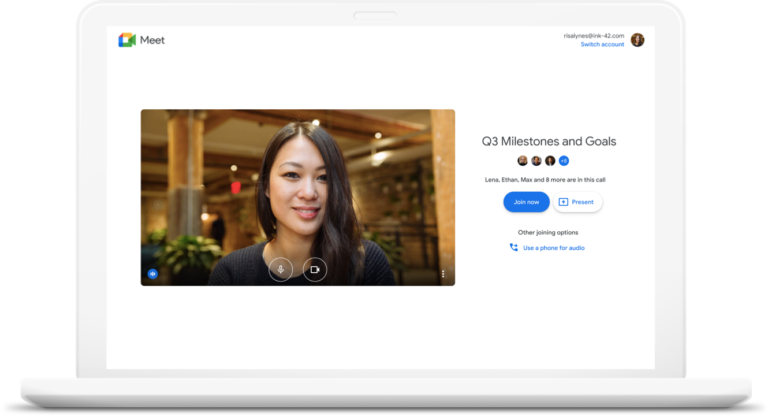This screenshot has width=768, height=416.
Task: Click the Google Meet camera logo
Action: pyautogui.click(x=127, y=40)
